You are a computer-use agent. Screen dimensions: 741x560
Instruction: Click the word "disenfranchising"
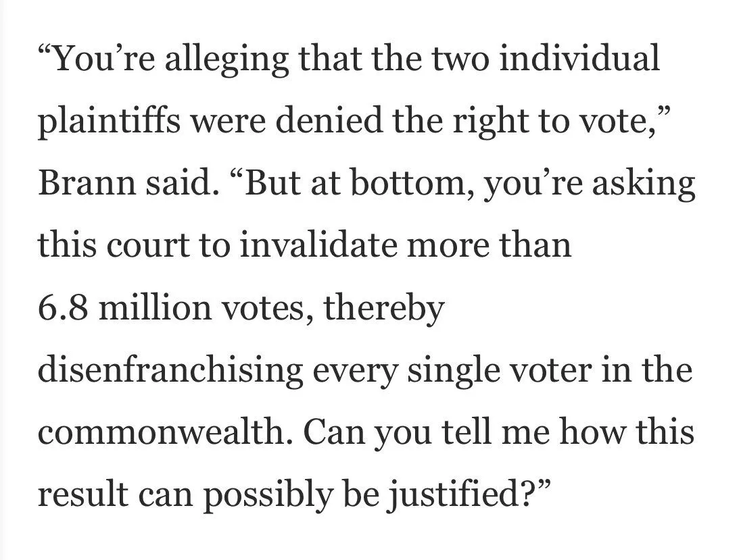[170, 370]
